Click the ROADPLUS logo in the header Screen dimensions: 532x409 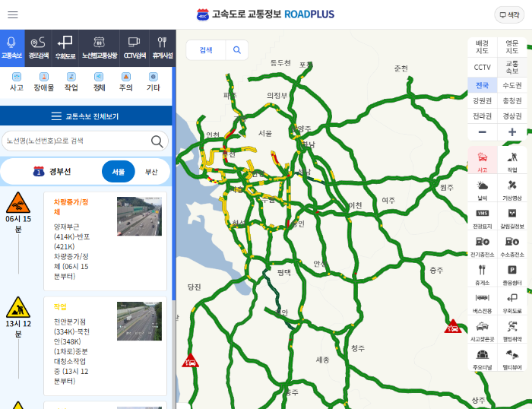[x=265, y=14]
